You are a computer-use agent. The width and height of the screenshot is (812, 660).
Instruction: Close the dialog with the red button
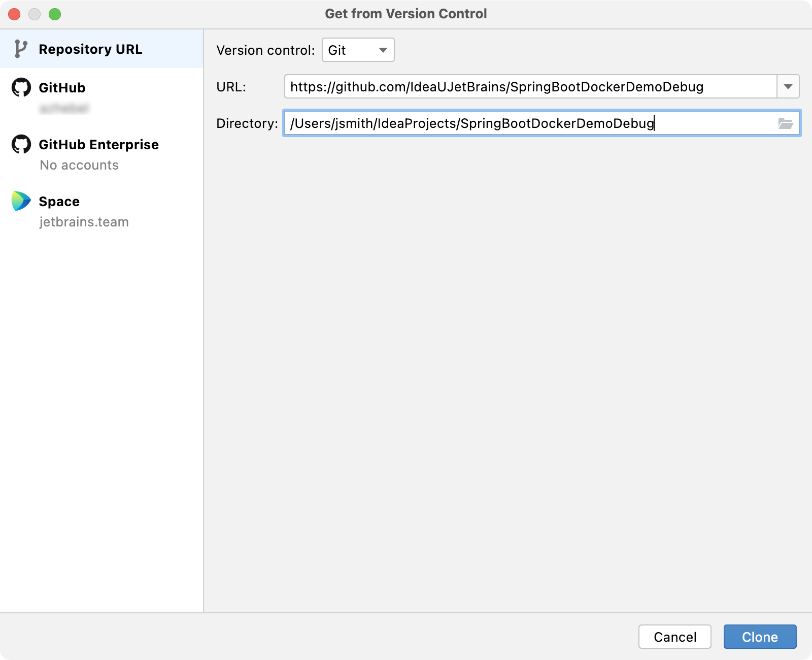tap(14, 14)
